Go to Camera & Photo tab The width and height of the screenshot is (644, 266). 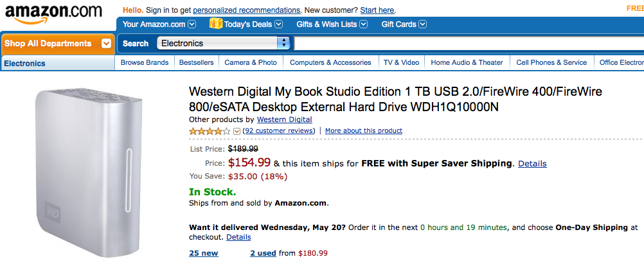coord(251,62)
